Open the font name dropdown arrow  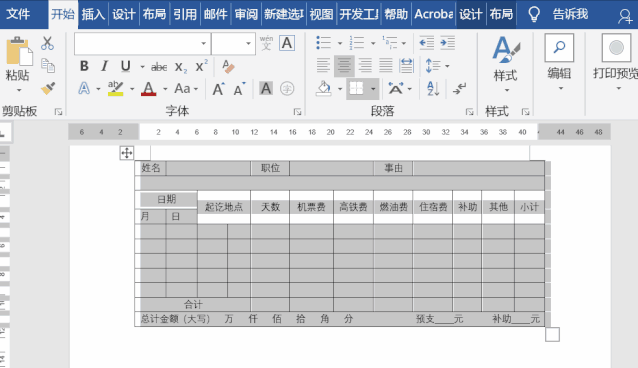click(203, 44)
